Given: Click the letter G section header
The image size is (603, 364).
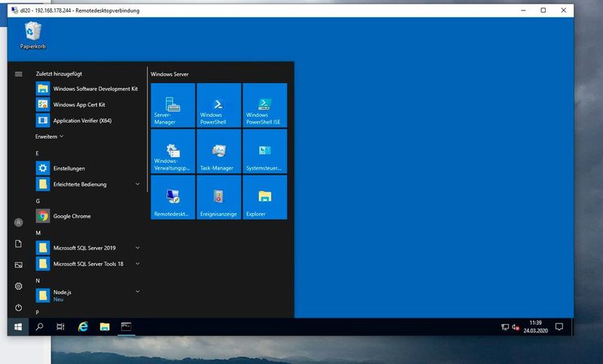Looking at the screenshot, I should click(x=38, y=200).
